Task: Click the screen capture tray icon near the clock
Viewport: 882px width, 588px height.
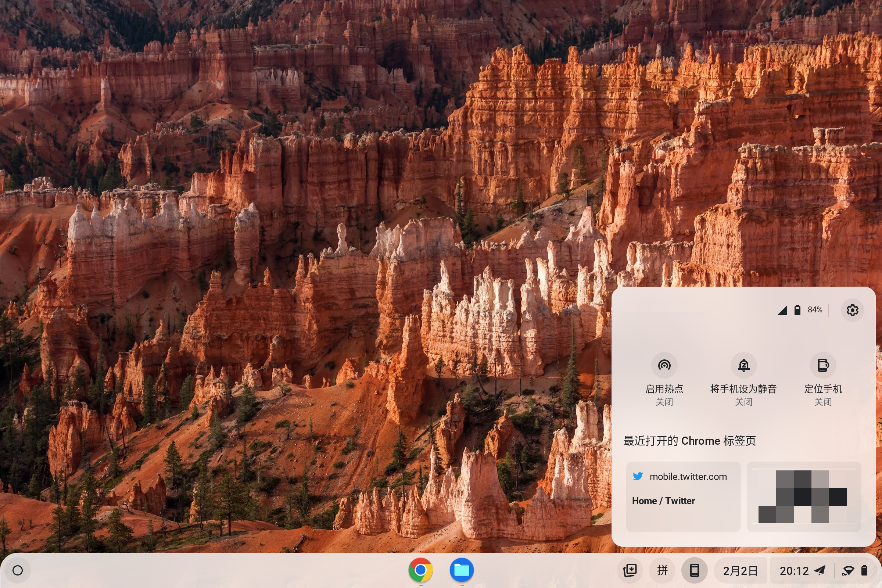Action: pos(631,570)
